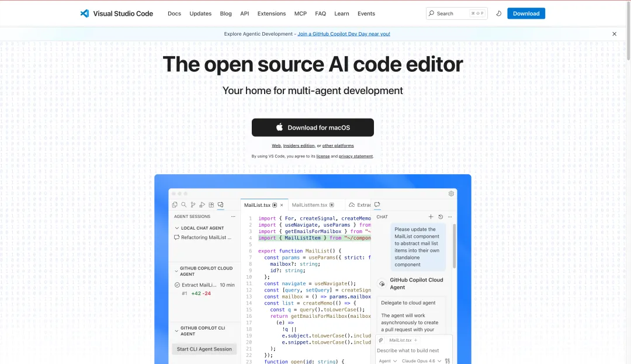Collapse the GitHub Copilot Cloud Agent section
This screenshot has width=631, height=364.
click(x=176, y=271)
